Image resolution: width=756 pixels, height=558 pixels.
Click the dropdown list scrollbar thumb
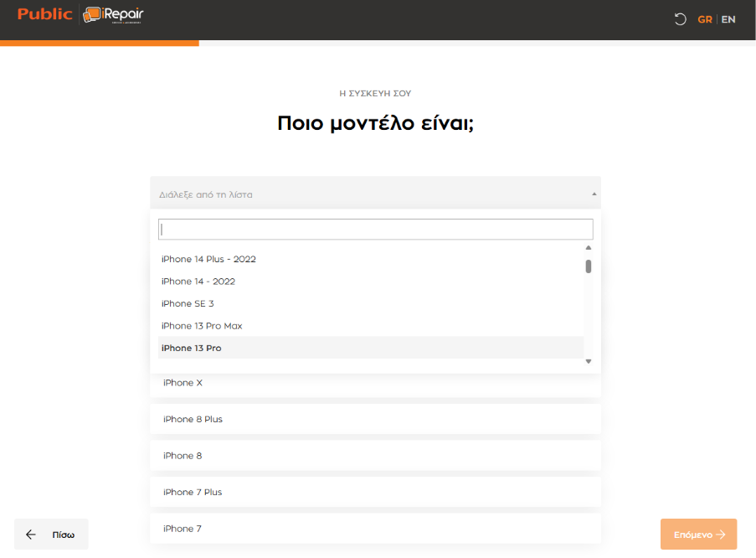[x=589, y=266]
